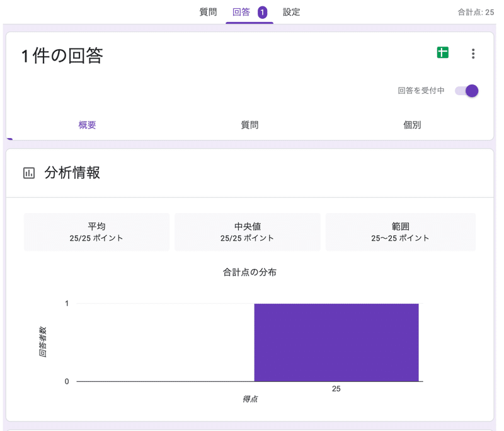
Task: Click the 得点 axis label
Action: (x=250, y=399)
